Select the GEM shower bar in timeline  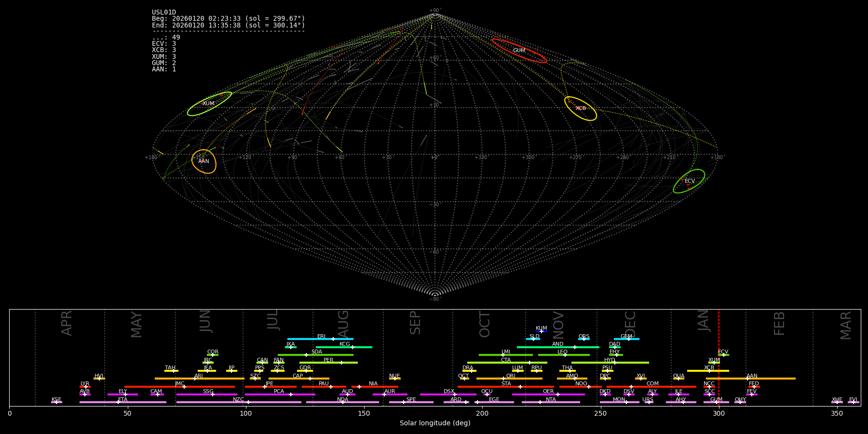click(626, 339)
